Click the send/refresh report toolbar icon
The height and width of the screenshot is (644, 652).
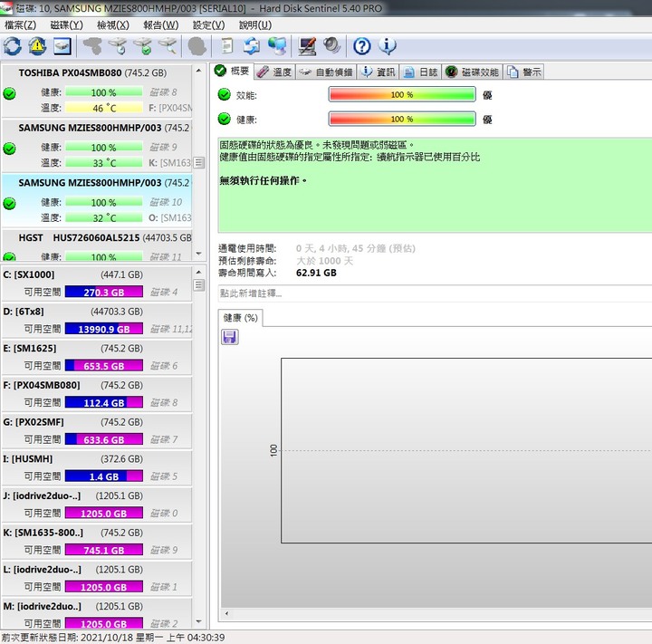click(252, 46)
